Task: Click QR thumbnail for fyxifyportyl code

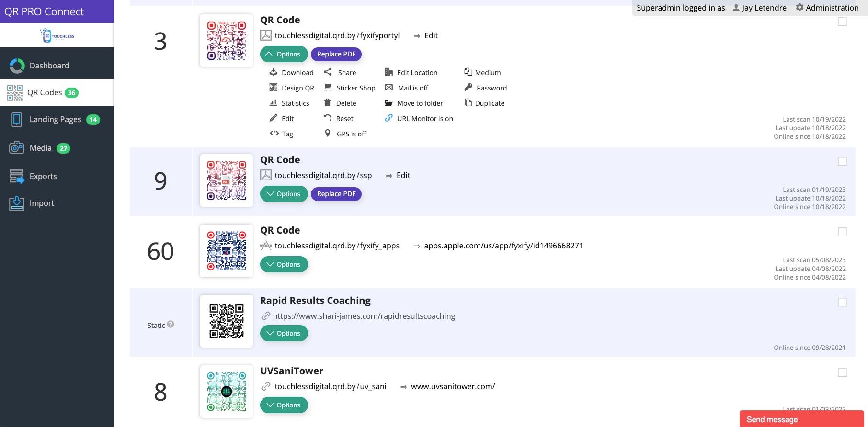Action: (x=227, y=41)
